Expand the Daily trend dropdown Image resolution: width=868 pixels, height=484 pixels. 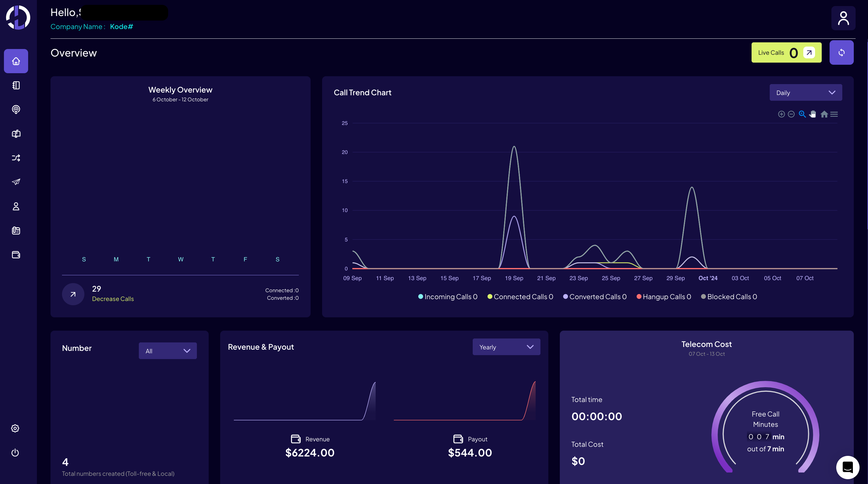[805, 93]
